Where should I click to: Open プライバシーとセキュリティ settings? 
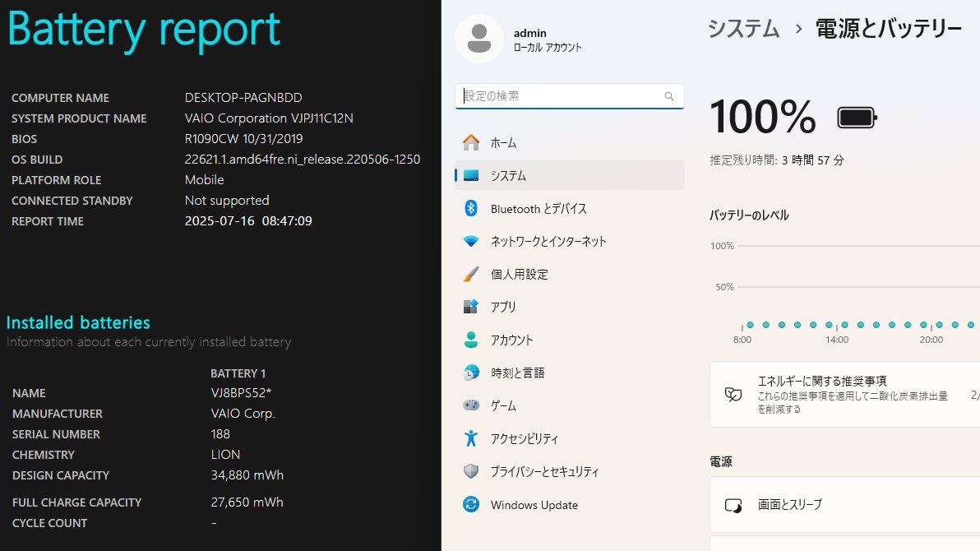pos(570,471)
